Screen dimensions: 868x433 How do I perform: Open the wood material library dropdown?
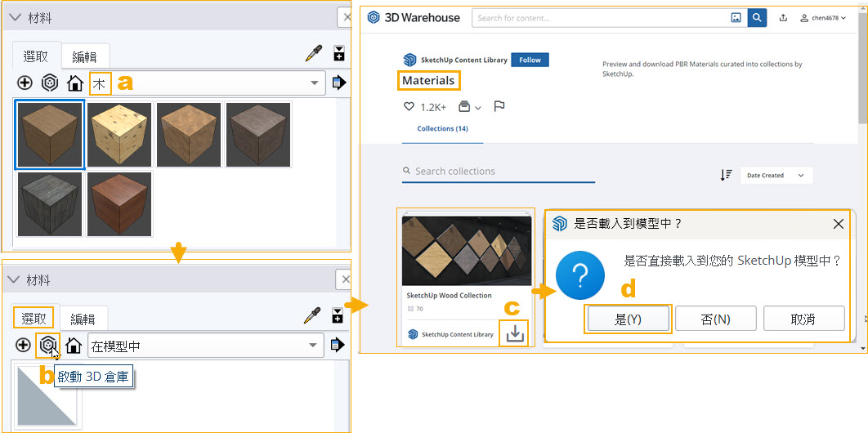click(x=315, y=83)
